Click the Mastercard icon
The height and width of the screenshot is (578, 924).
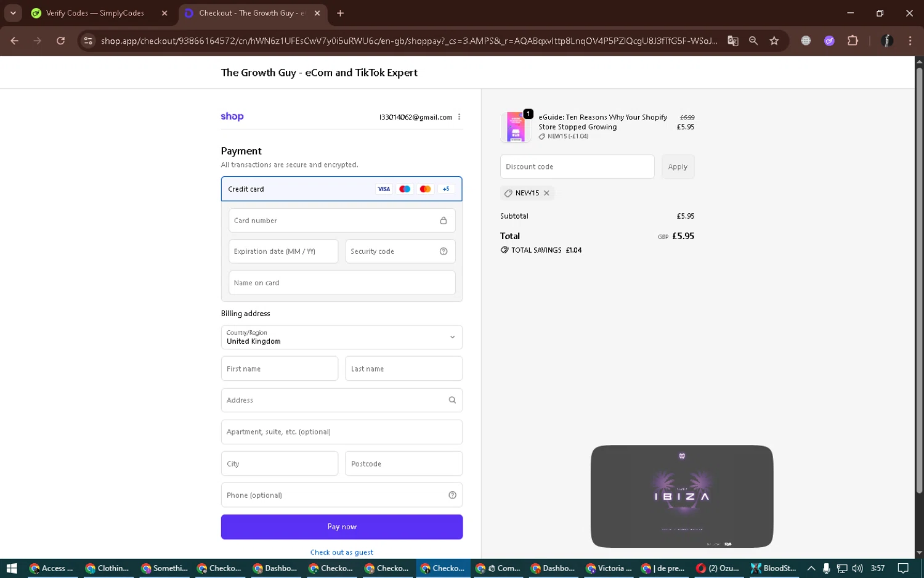(425, 189)
